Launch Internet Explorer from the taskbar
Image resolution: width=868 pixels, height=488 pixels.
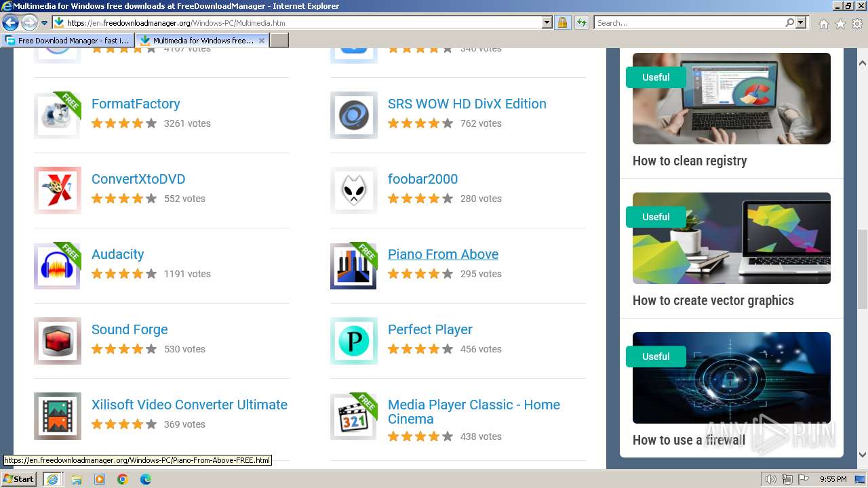click(x=52, y=479)
